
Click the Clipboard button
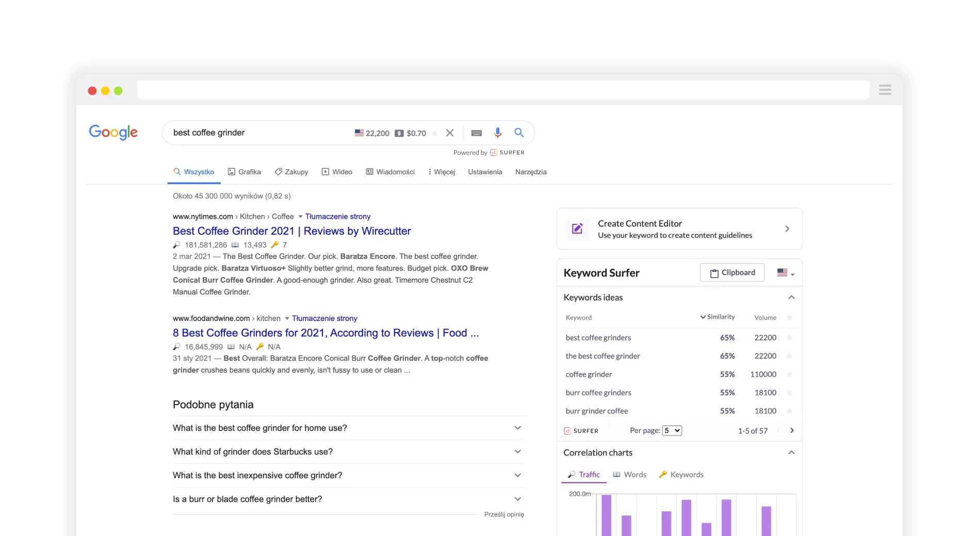pyautogui.click(x=732, y=272)
